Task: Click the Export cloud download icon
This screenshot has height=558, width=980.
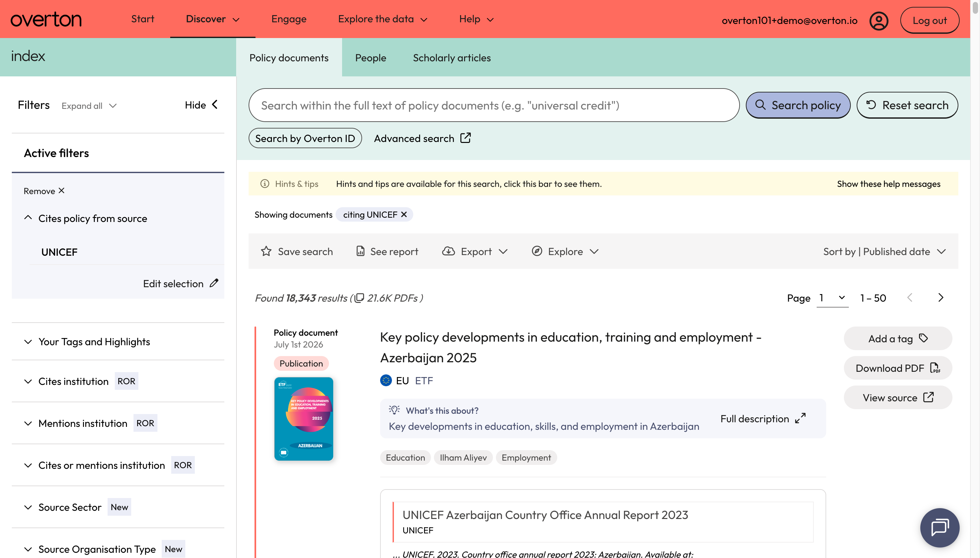Action: point(448,251)
